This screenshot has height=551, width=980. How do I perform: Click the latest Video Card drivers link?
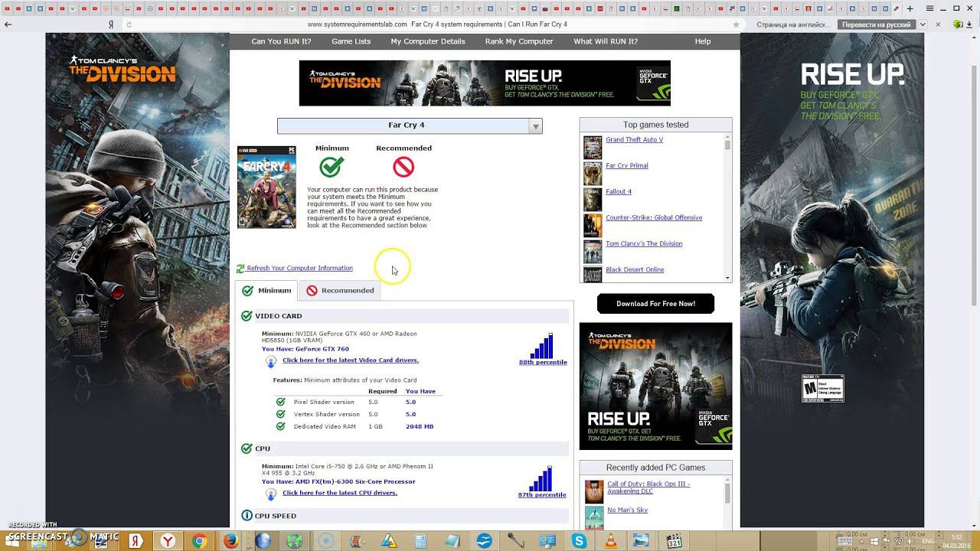(x=351, y=360)
